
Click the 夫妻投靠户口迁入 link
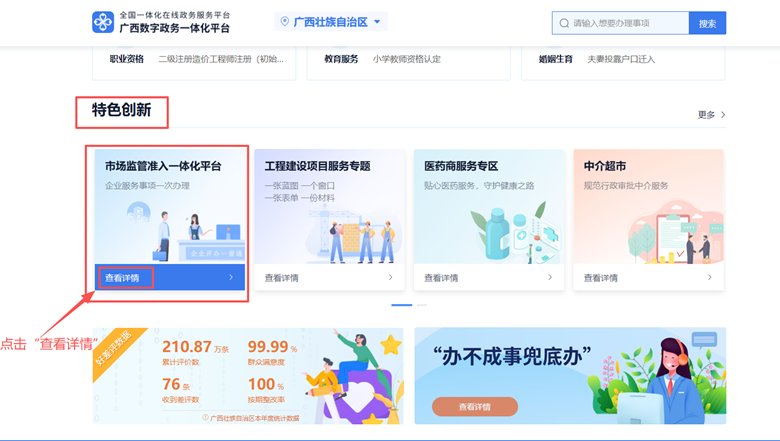coord(621,59)
